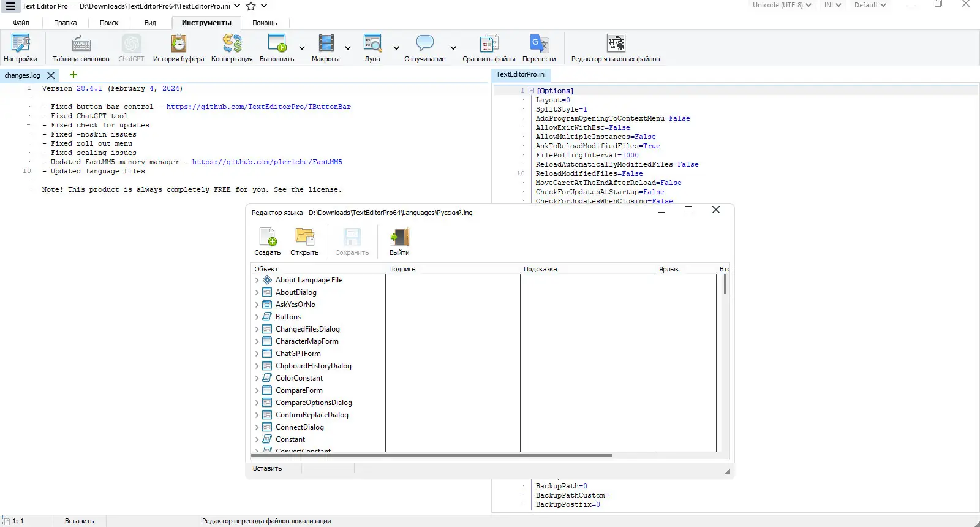Screen dimensions: 980x527
Task: Expand the ChatGPTForm tree node
Action: 257,354
